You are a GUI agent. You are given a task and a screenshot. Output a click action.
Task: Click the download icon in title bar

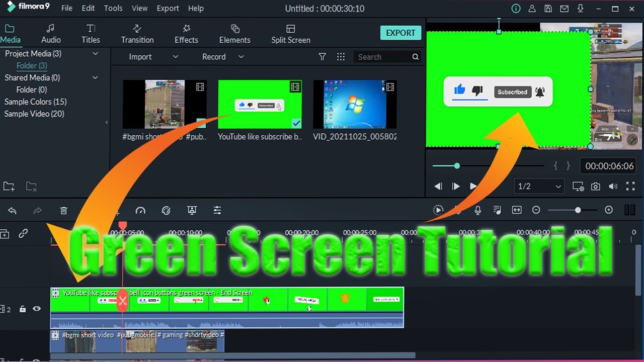tap(580, 9)
